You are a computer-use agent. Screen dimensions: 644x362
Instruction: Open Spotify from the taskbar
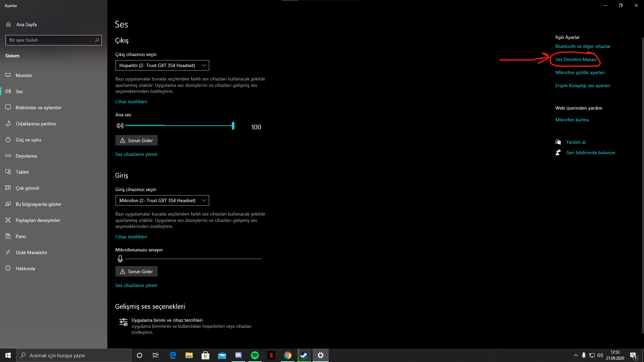pos(255,355)
